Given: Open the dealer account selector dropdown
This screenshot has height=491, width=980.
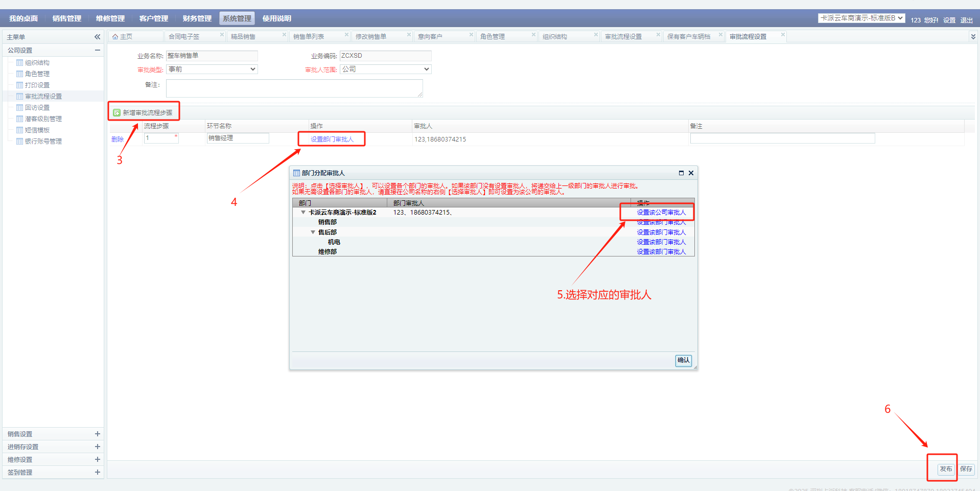Looking at the screenshot, I should click(x=861, y=18).
